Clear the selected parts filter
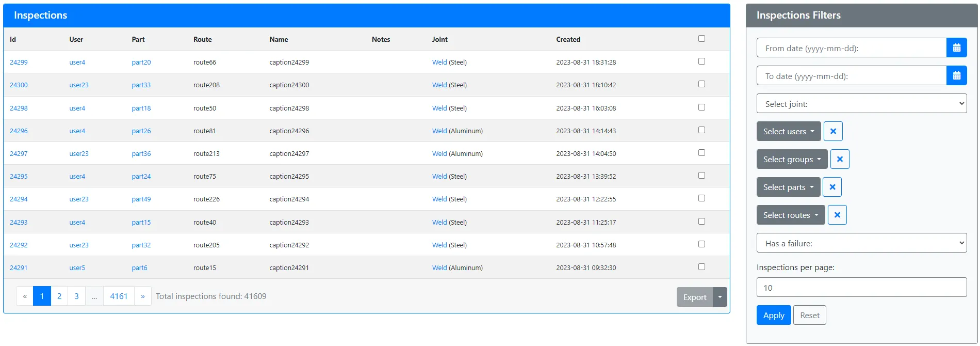The image size is (980, 346). coord(832,187)
